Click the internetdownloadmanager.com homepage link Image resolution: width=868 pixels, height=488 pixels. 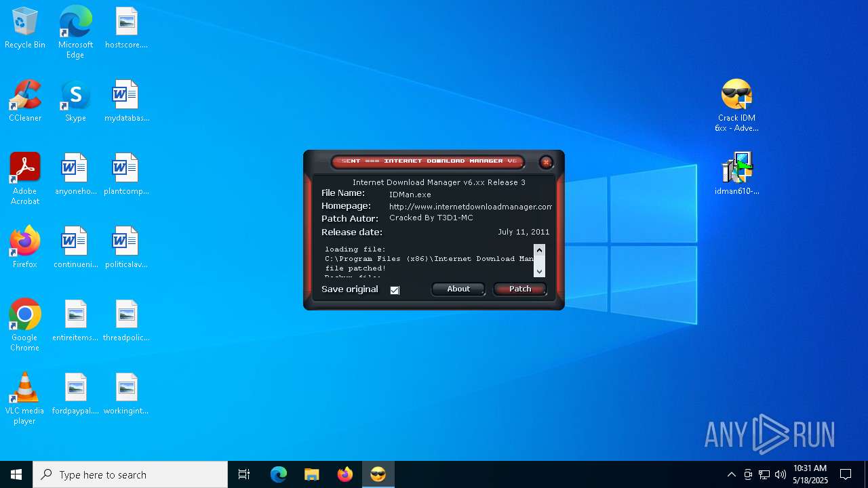pyautogui.click(x=471, y=207)
